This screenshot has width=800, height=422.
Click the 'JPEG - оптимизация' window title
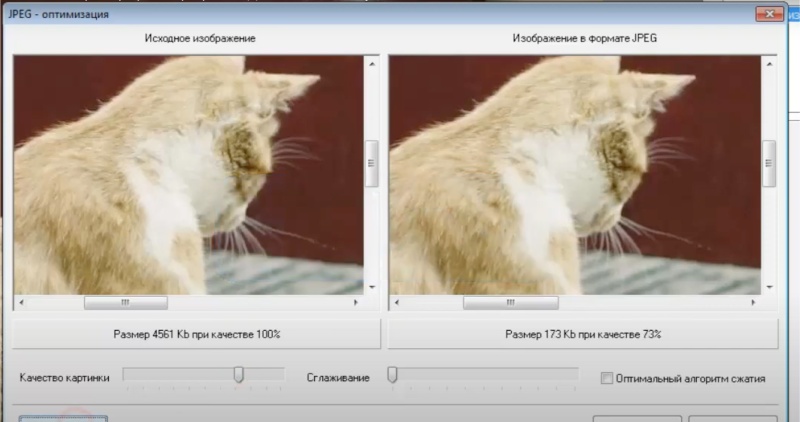click(x=58, y=14)
